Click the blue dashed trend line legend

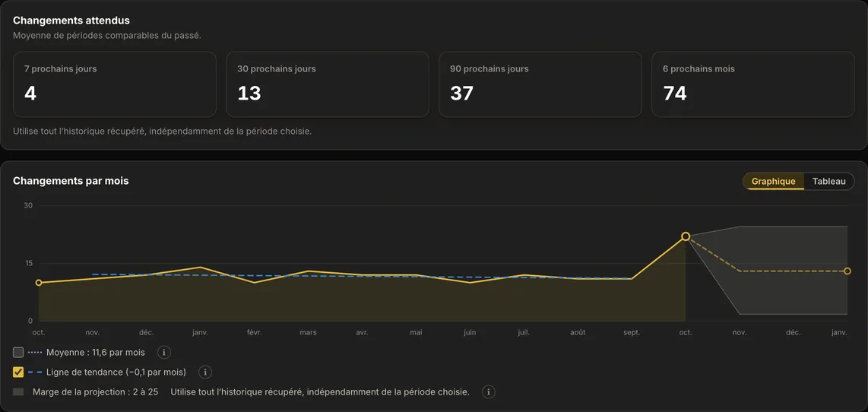[x=35, y=372]
